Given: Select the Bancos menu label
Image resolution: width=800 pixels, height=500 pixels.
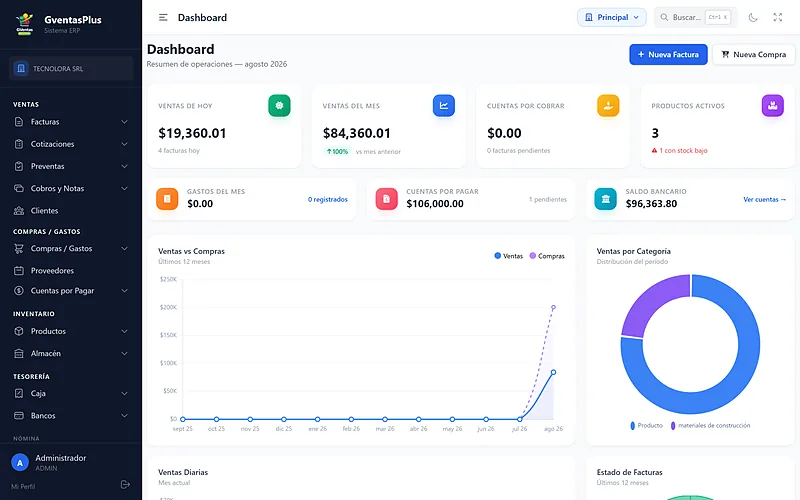Looking at the screenshot, I should click(x=43, y=416).
